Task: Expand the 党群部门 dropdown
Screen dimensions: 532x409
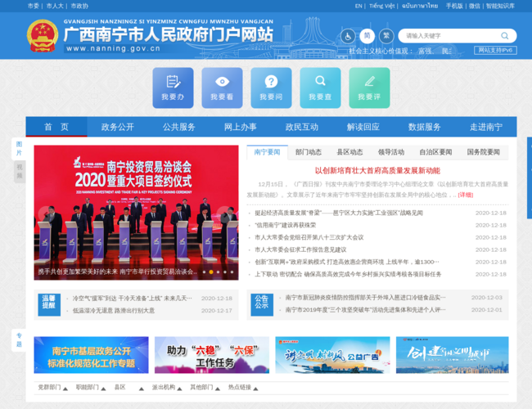Action: pos(52,387)
